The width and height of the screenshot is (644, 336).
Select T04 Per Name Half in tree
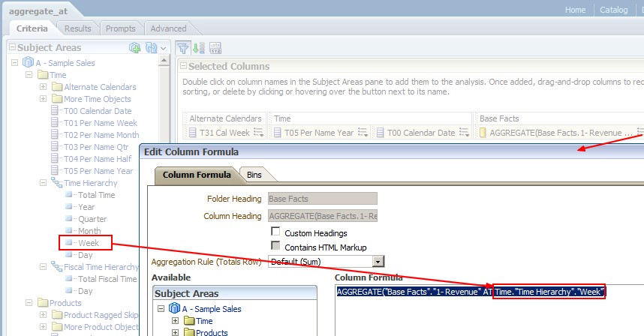click(x=98, y=158)
